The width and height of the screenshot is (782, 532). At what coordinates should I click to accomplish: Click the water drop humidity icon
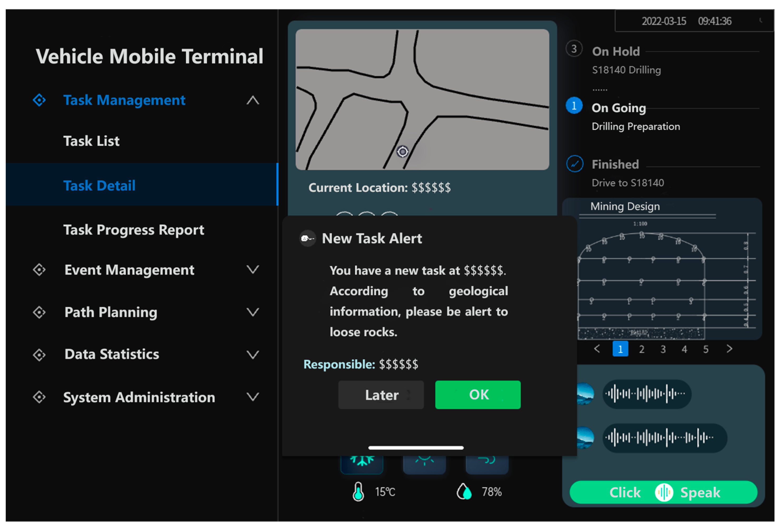coord(464,492)
